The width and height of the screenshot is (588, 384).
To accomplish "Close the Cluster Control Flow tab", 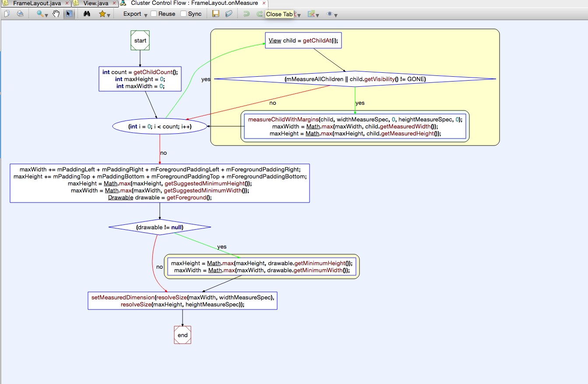I will 264,3.
